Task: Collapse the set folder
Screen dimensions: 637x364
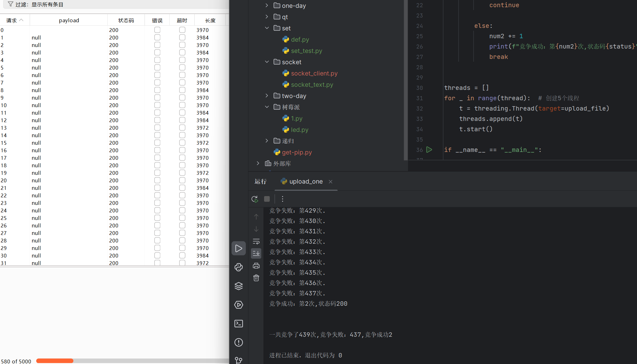Action: tap(267, 28)
